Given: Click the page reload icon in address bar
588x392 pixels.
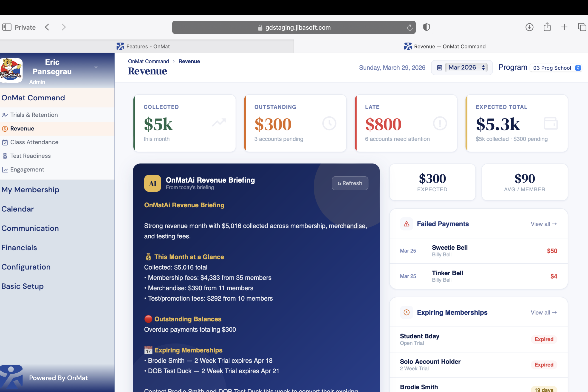Looking at the screenshot, I should click(410, 28).
